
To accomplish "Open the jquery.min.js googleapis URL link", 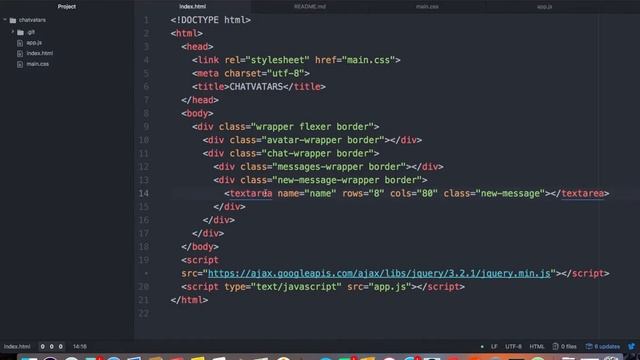I will [379, 273].
